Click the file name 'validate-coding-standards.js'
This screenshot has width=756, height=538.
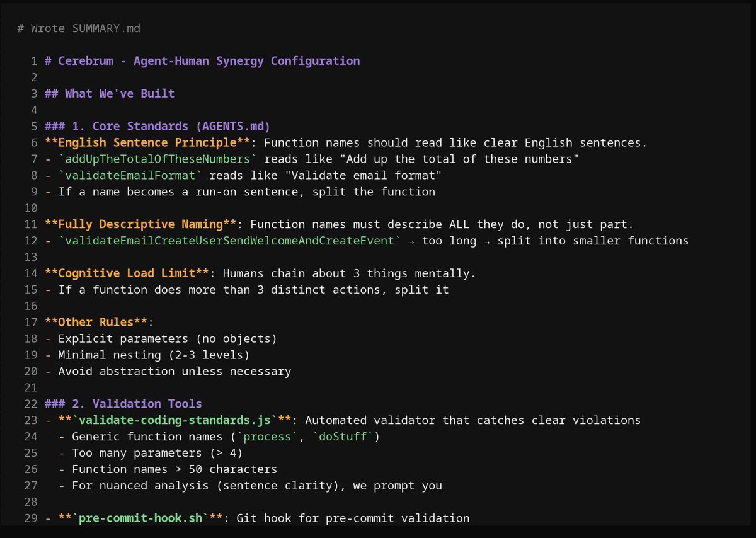pos(175,420)
